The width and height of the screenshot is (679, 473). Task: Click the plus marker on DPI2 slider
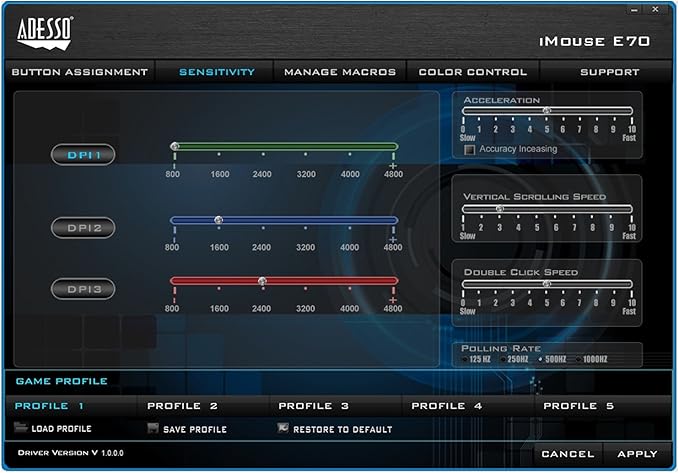point(393,240)
